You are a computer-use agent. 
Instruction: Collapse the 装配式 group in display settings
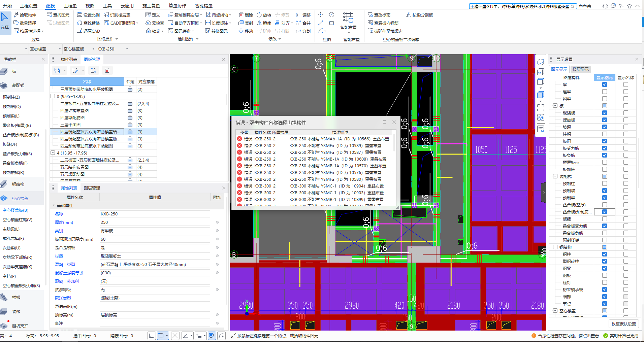(x=555, y=176)
